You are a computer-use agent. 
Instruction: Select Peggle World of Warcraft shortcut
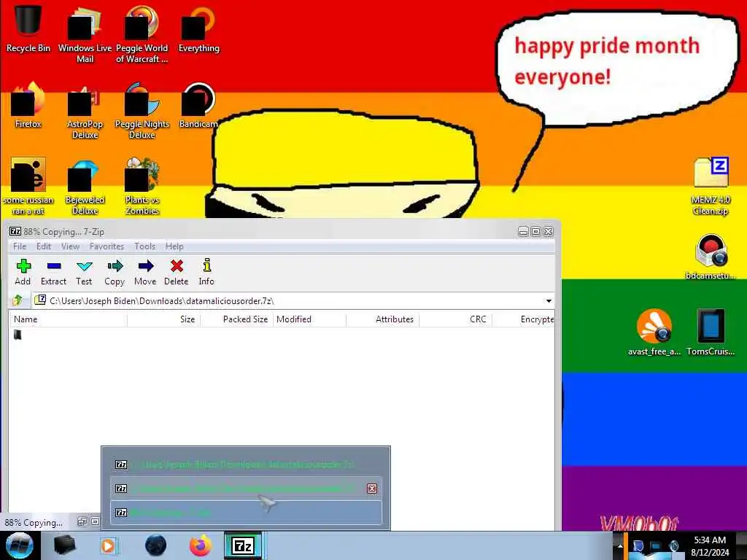tap(142, 34)
